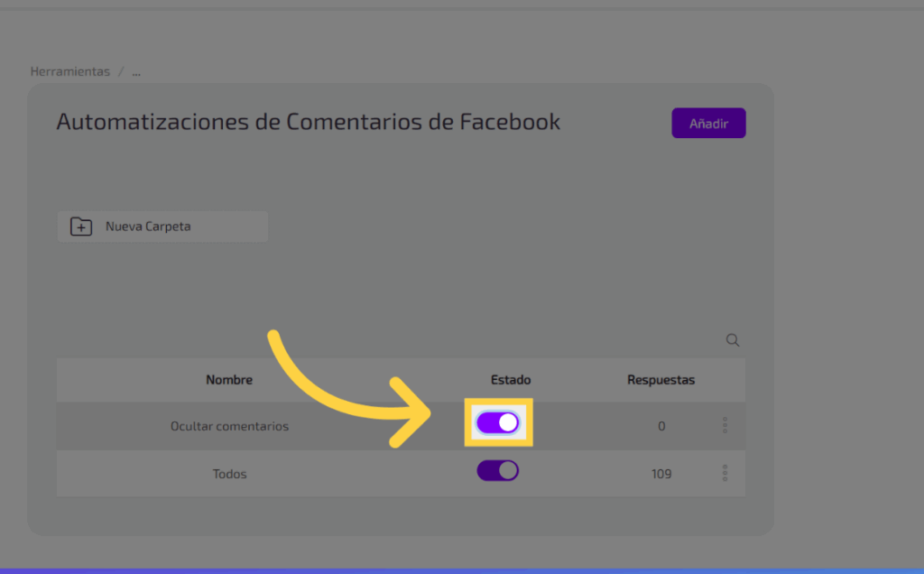Click the Nueva Carpeta text label

(148, 227)
